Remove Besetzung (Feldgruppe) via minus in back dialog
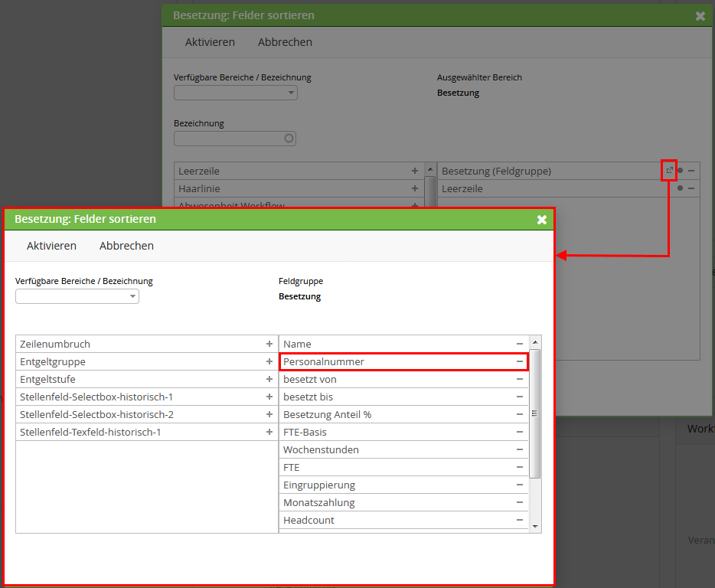Image resolution: width=715 pixels, height=588 pixels. tap(691, 171)
